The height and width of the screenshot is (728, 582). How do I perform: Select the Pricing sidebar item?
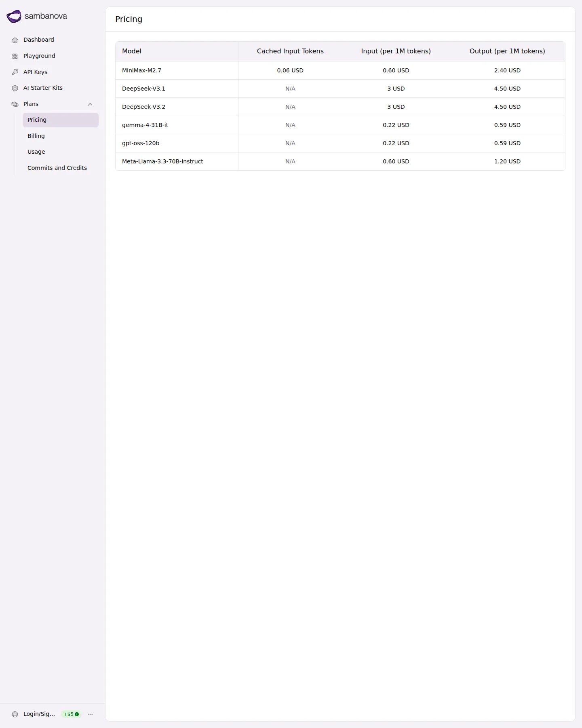pos(61,120)
